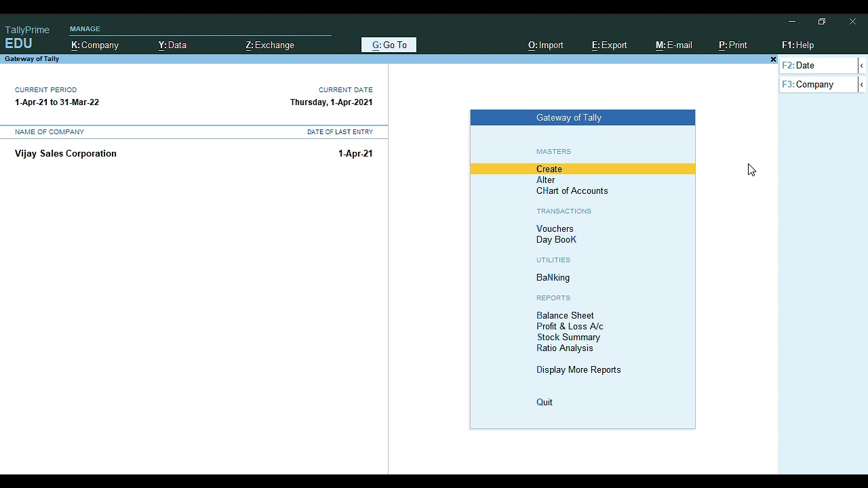The height and width of the screenshot is (488, 868).
Task: Close the TallyPrime window
Action: 852,22
